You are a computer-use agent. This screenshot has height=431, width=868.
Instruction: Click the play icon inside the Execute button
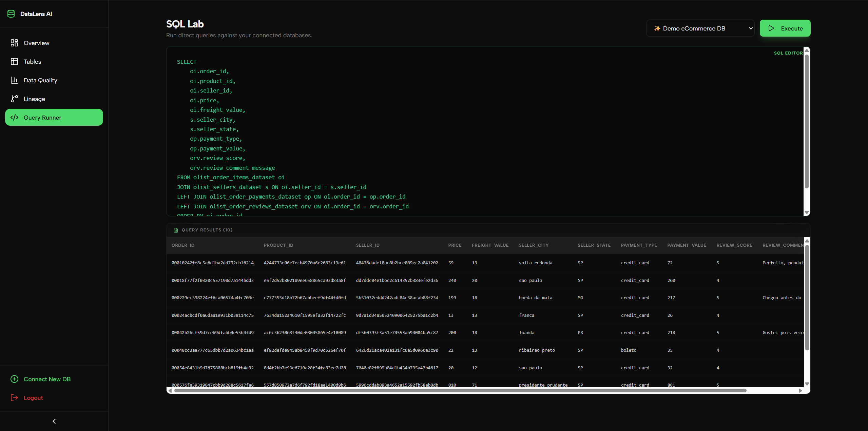[771, 28]
